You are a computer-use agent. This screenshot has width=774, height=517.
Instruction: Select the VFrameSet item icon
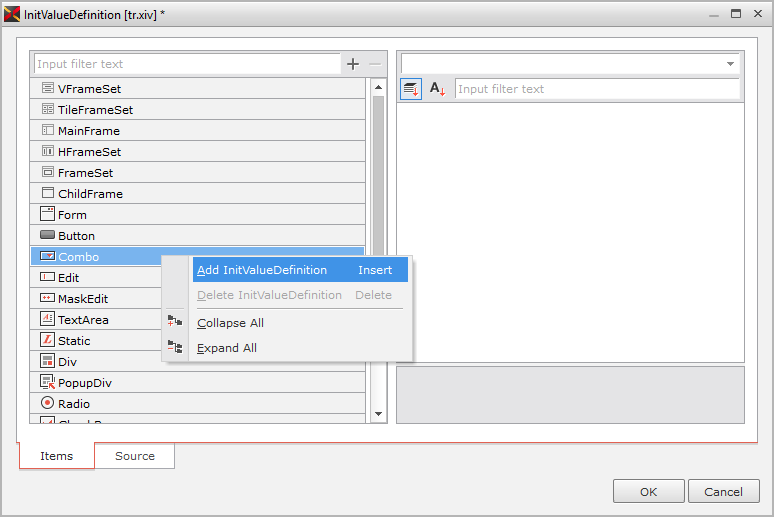[47, 88]
